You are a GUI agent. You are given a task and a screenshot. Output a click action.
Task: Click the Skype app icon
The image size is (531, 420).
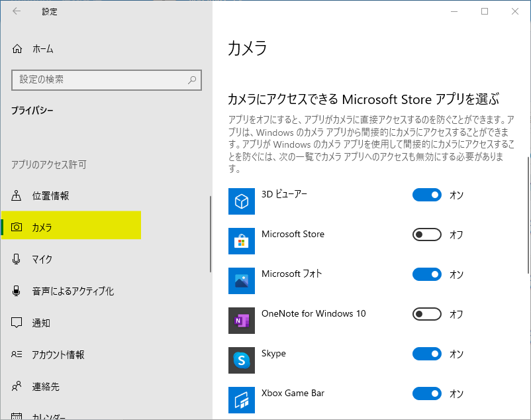point(242,360)
